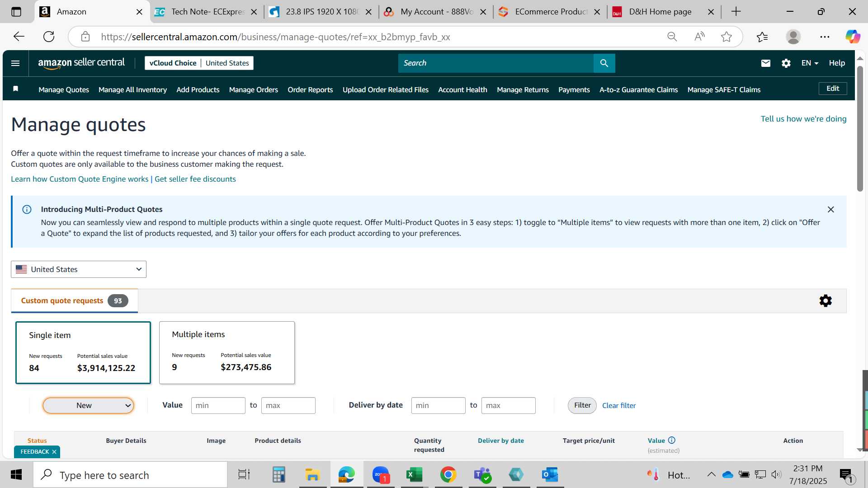Open Manage All Inventory in the nav bar
The image size is (868, 488).
(x=132, y=89)
